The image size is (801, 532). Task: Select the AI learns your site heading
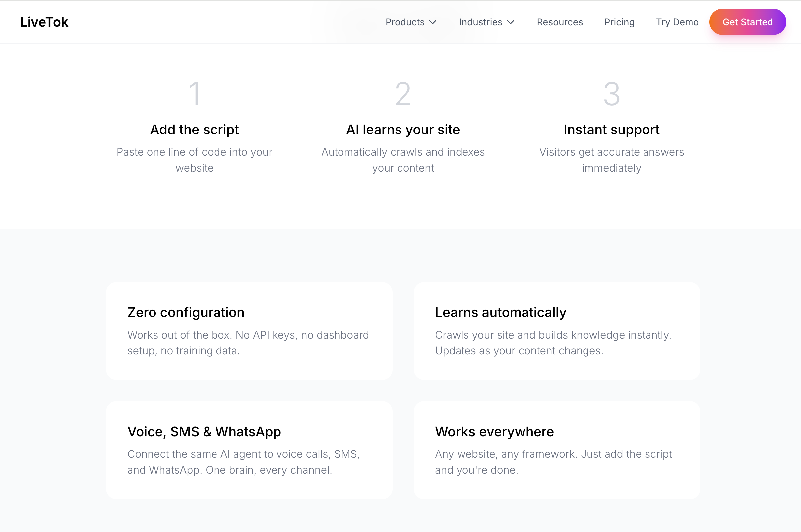(403, 130)
